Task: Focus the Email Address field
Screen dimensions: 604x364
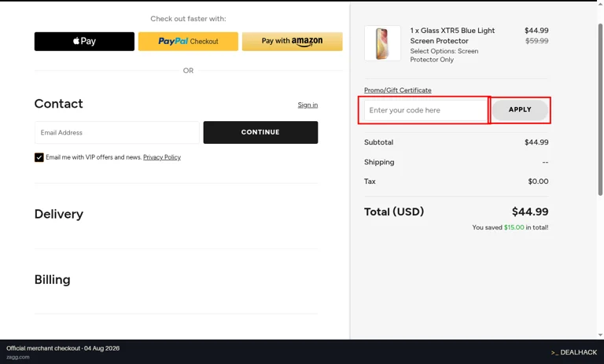Action: pyautogui.click(x=117, y=133)
